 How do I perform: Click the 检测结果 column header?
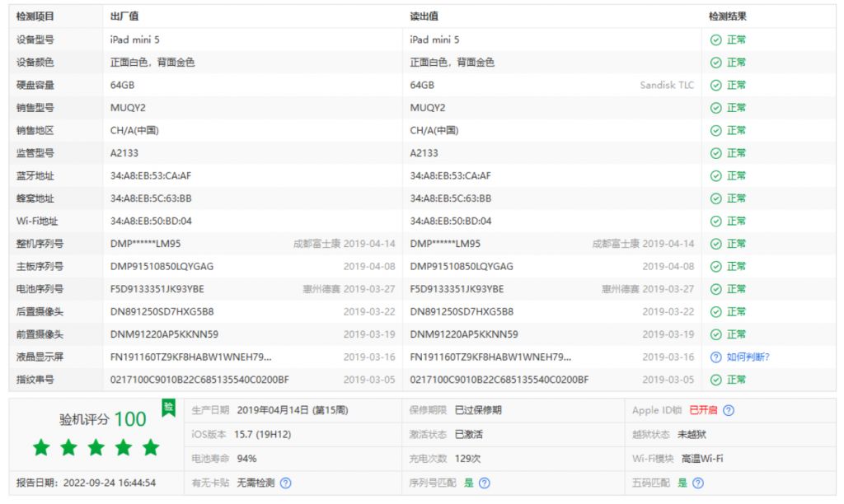tap(725, 15)
